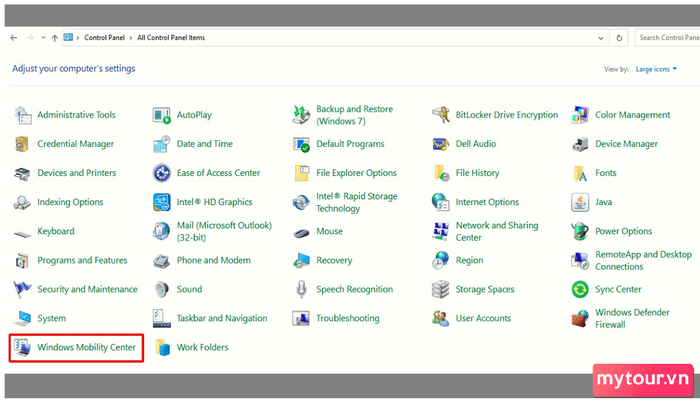This screenshot has width=700, height=405.
Task: Click the AutoPlay icon
Action: tap(162, 115)
